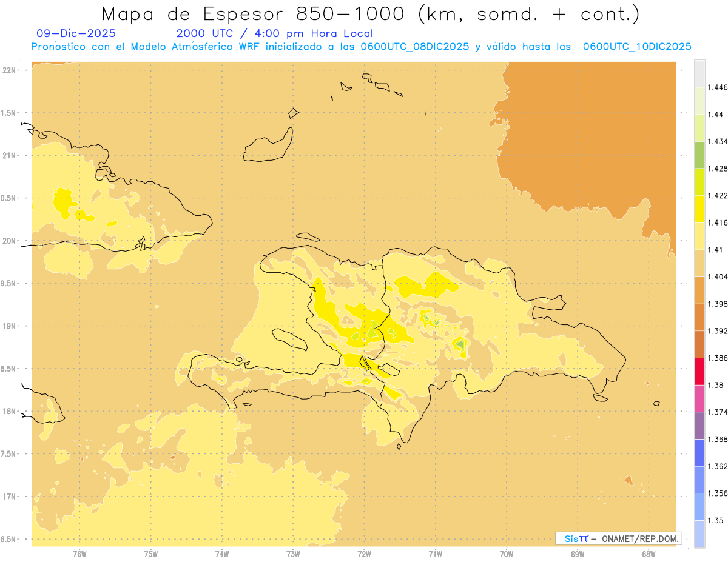Click the latitude label '21N'
Image resolution: width=728 pixels, height=562 pixels.
9,156
